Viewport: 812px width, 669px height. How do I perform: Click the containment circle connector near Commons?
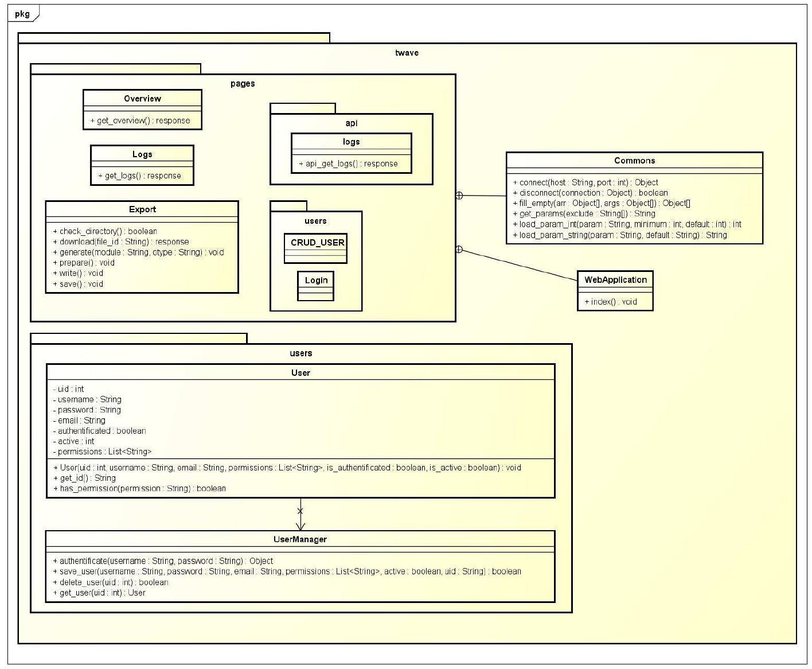tap(459, 195)
